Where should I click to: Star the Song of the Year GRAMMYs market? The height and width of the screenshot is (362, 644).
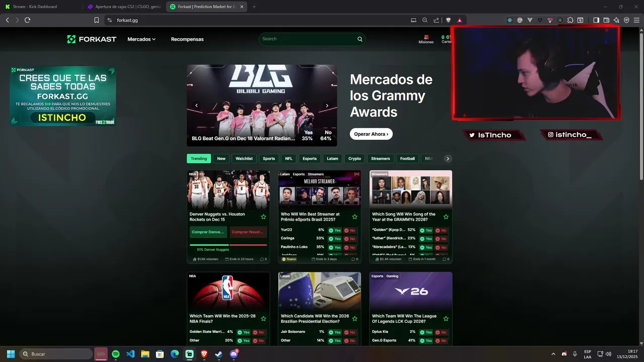pyautogui.click(x=446, y=217)
